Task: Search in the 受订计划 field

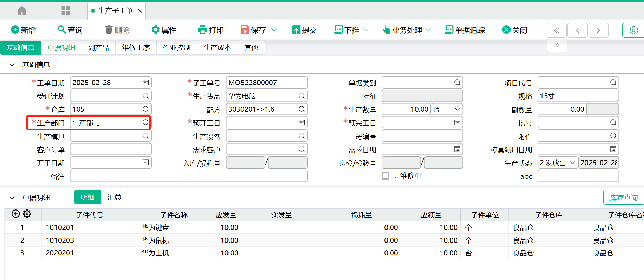Action: pyautogui.click(x=146, y=96)
